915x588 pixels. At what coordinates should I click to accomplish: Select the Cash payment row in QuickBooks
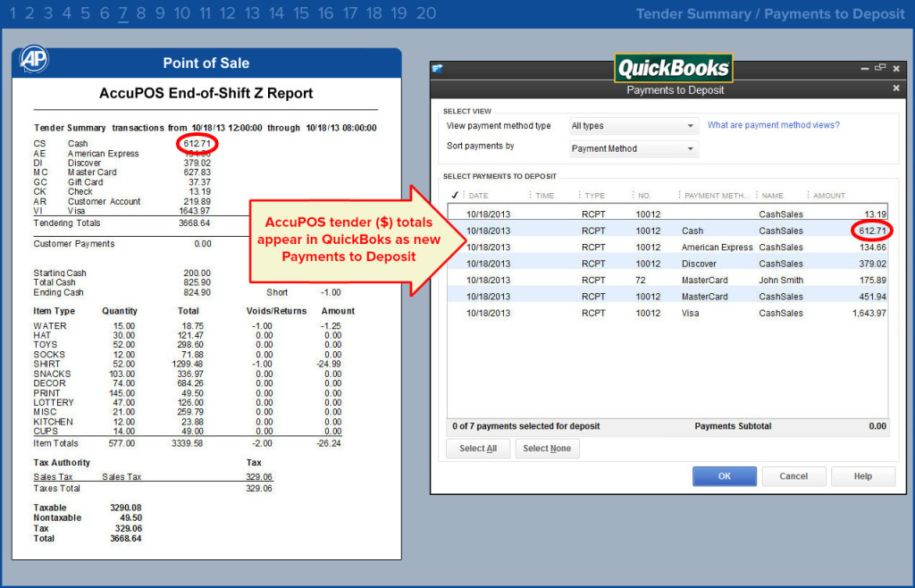click(667, 231)
